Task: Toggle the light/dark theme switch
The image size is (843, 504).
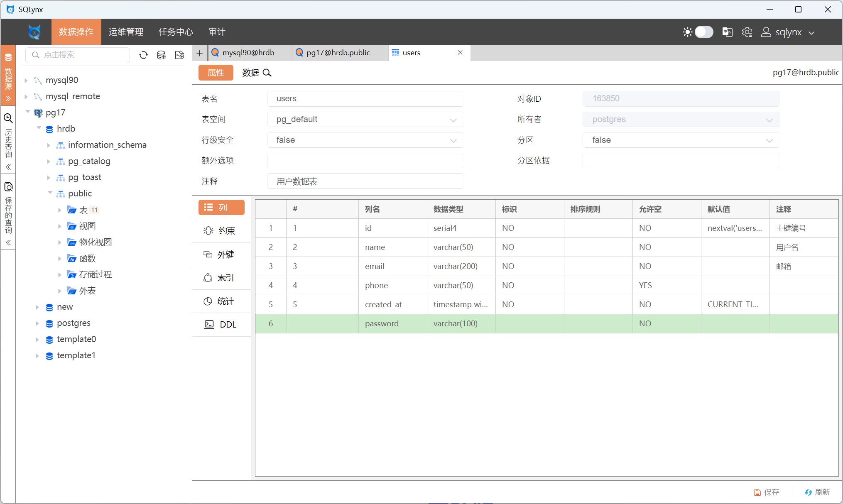Action: pos(703,32)
